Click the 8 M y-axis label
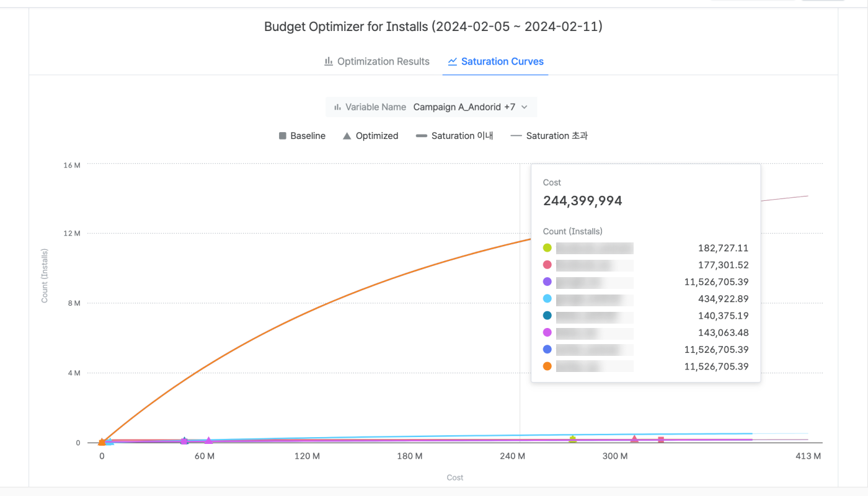 [74, 303]
